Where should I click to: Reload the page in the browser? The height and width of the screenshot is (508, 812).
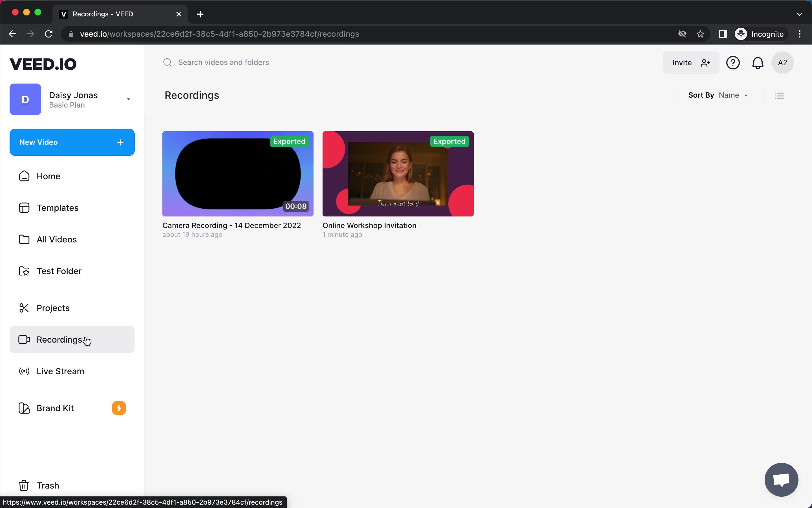pyautogui.click(x=49, y=34)
